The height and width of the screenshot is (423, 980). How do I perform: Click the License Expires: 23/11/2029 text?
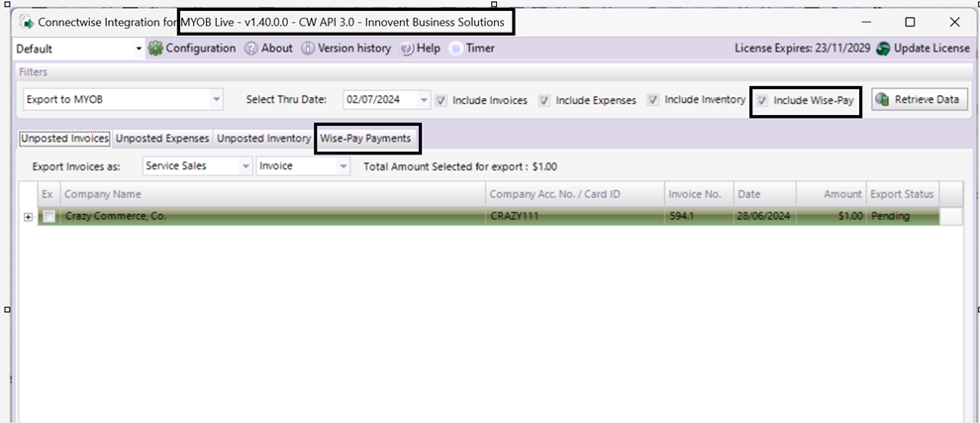(802, 49)
